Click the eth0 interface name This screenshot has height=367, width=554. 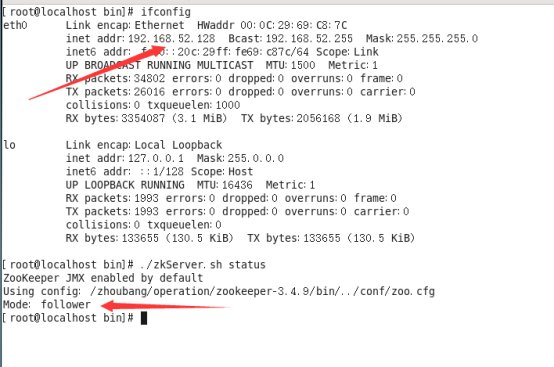coord(15,25)
